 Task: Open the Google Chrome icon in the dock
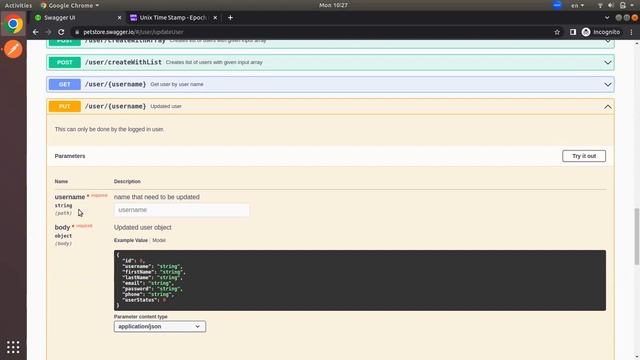pos(13,24)
